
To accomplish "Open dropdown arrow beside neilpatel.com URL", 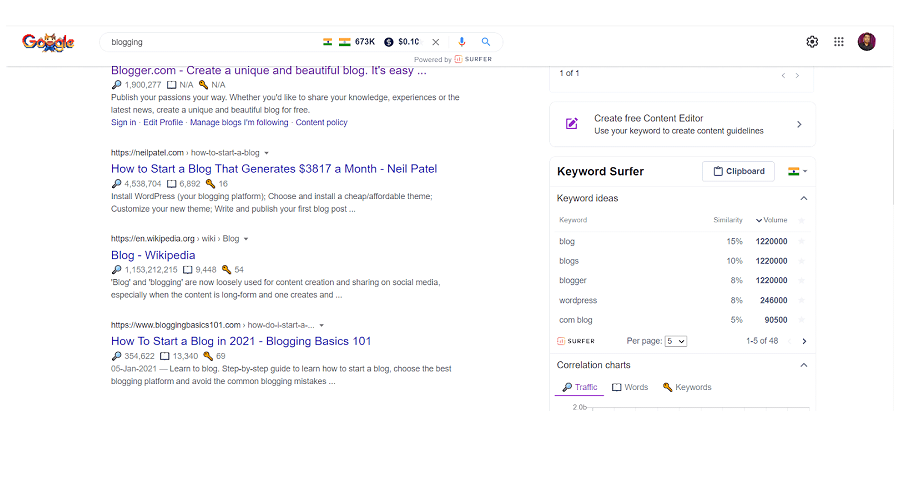I will pos(266,153).
